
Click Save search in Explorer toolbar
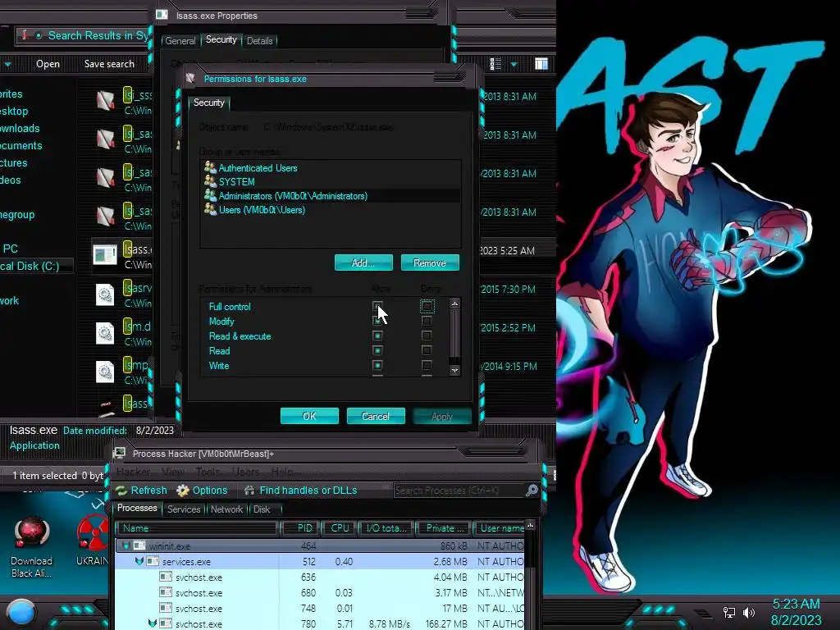click(109, 64)
